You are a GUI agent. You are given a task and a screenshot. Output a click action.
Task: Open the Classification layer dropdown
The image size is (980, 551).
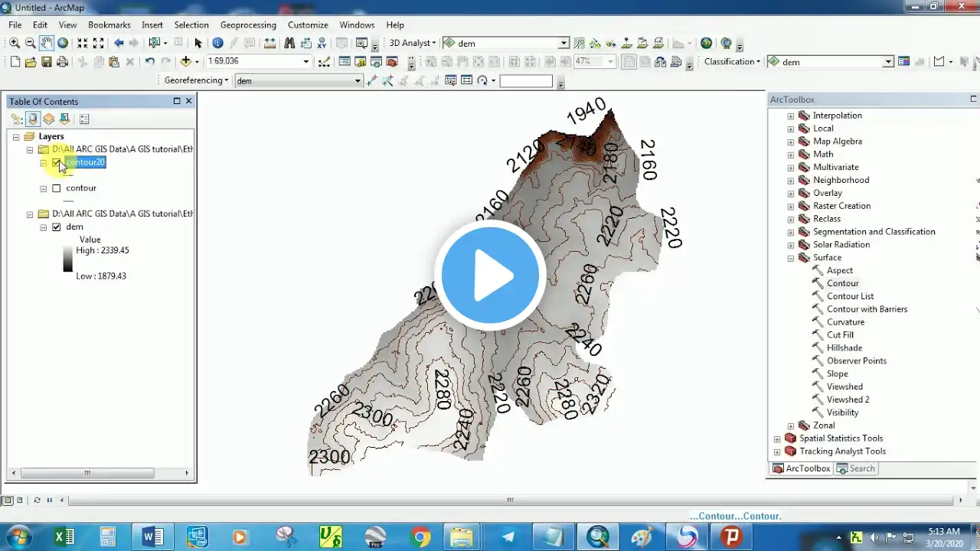pos(888,62)
